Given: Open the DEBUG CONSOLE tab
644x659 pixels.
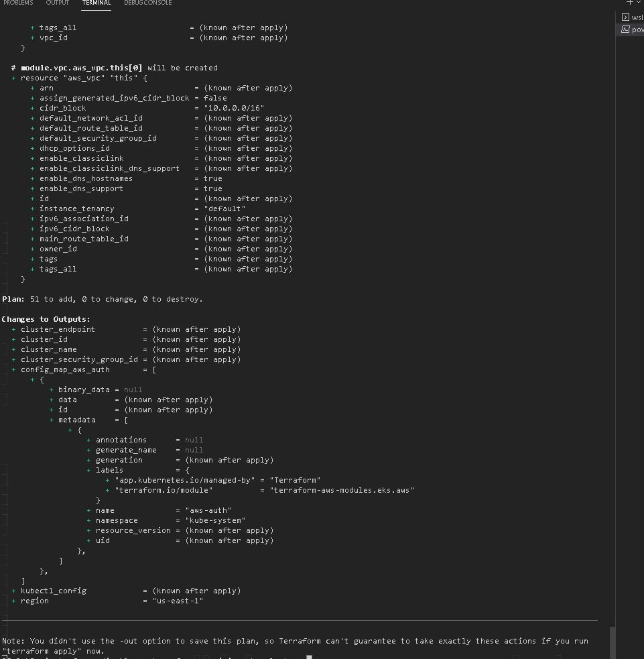Looking at the screenshot, I should (x=147, y=3).
